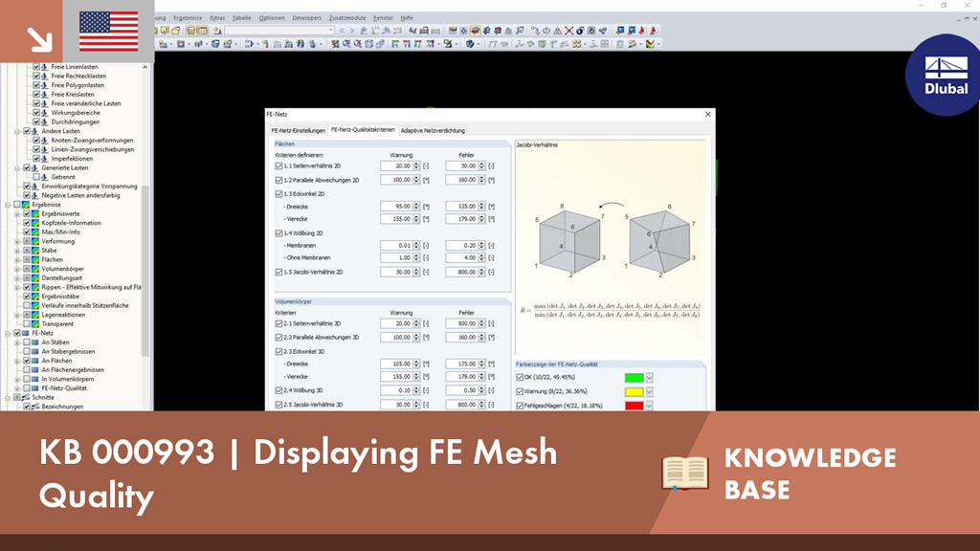Close the FE-Netz dialog
Viewport: 980px width, 551px height.
click(707, 115)
